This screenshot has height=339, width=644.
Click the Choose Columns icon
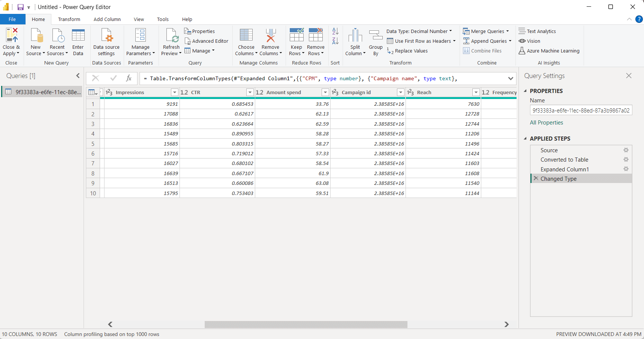click(246, 35)
